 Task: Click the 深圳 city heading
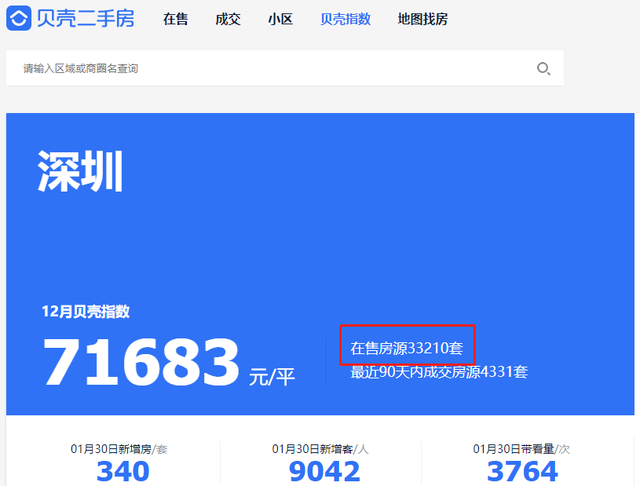(80, 171)
